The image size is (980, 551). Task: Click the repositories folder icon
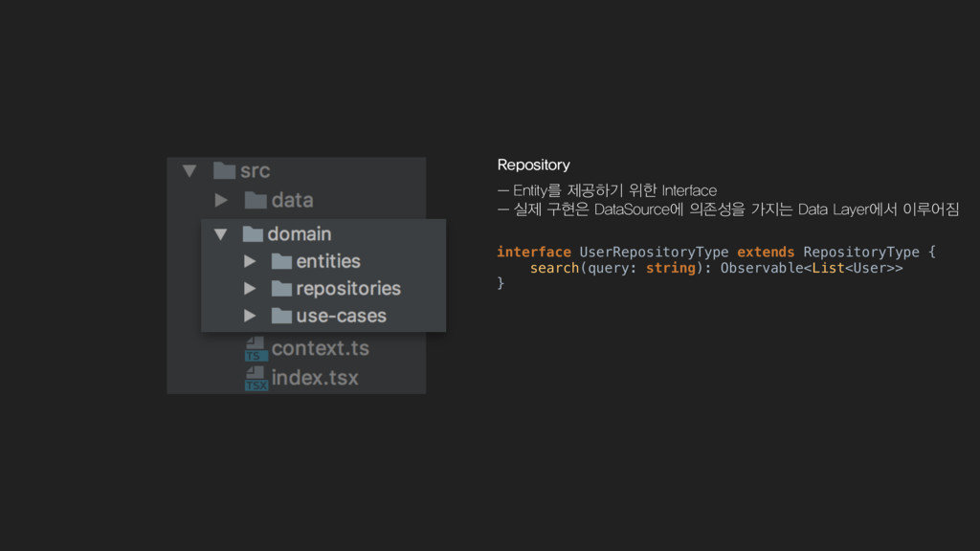pyautogui.click(x=281, y=289)
